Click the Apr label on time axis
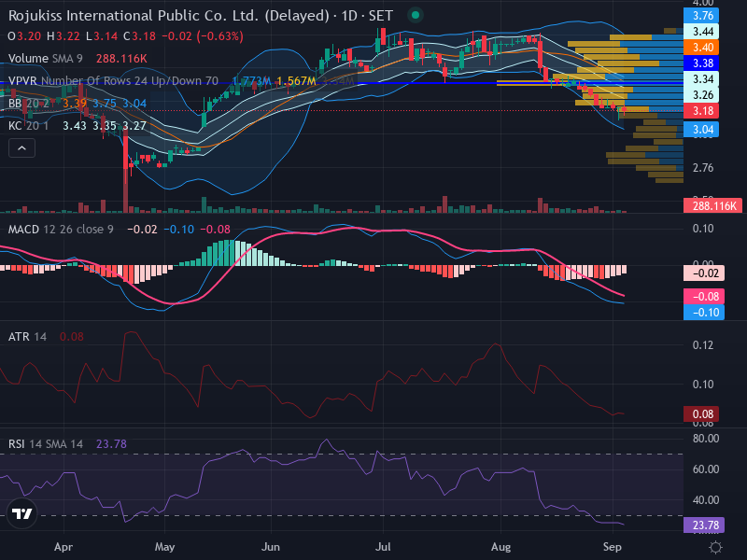This screenshot has height=560, width=747. (x=63, y=547)
